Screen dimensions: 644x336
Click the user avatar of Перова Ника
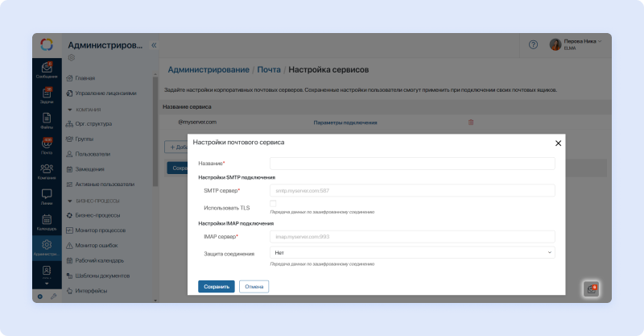(555, 44)
